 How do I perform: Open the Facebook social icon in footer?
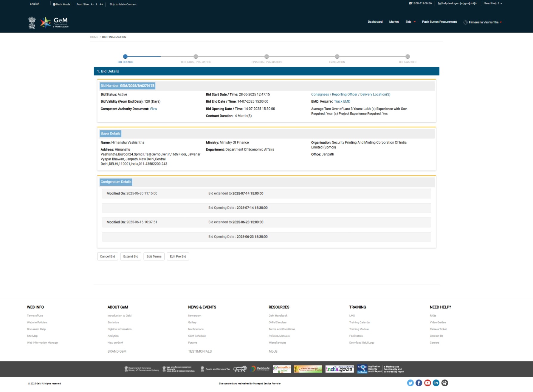click(419, 383)
